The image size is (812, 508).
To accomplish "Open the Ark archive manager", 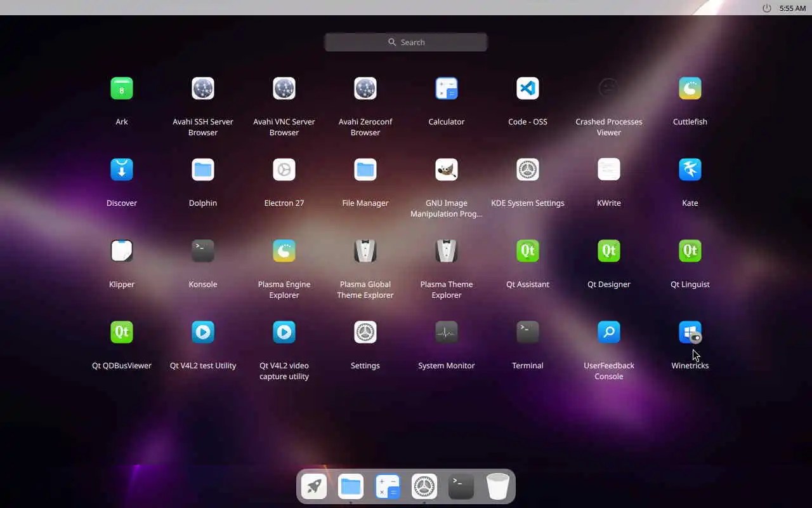I will click(x=122, y=88).
